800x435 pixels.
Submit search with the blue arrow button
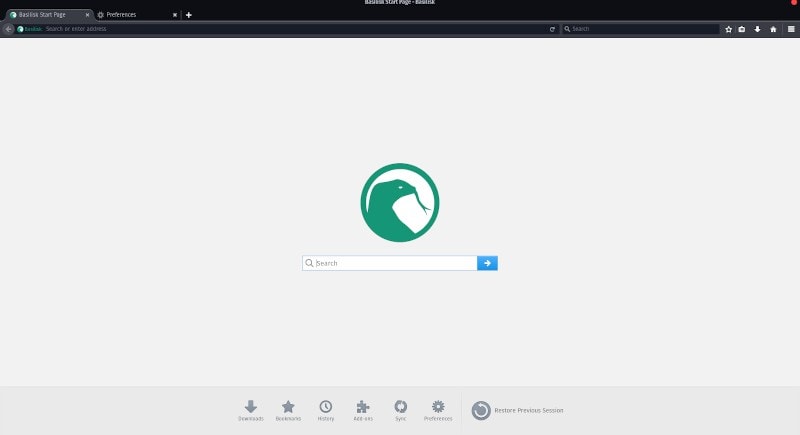[487, 263]
